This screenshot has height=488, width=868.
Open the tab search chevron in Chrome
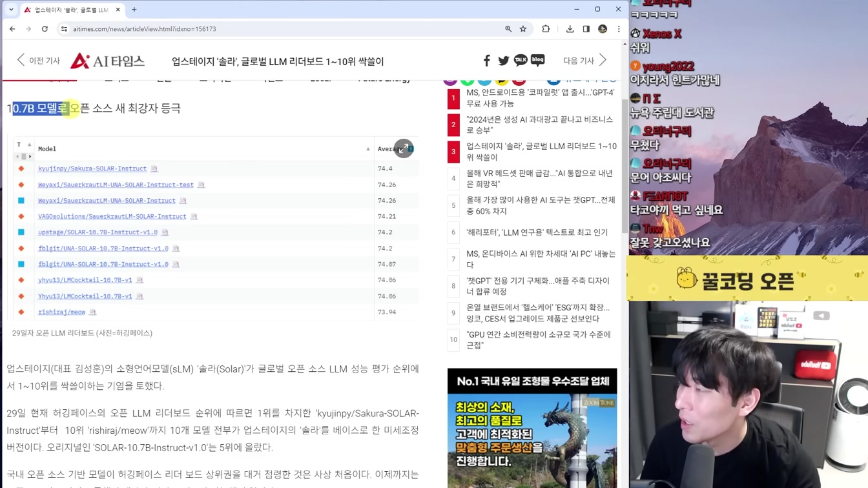tap(11, 10)
